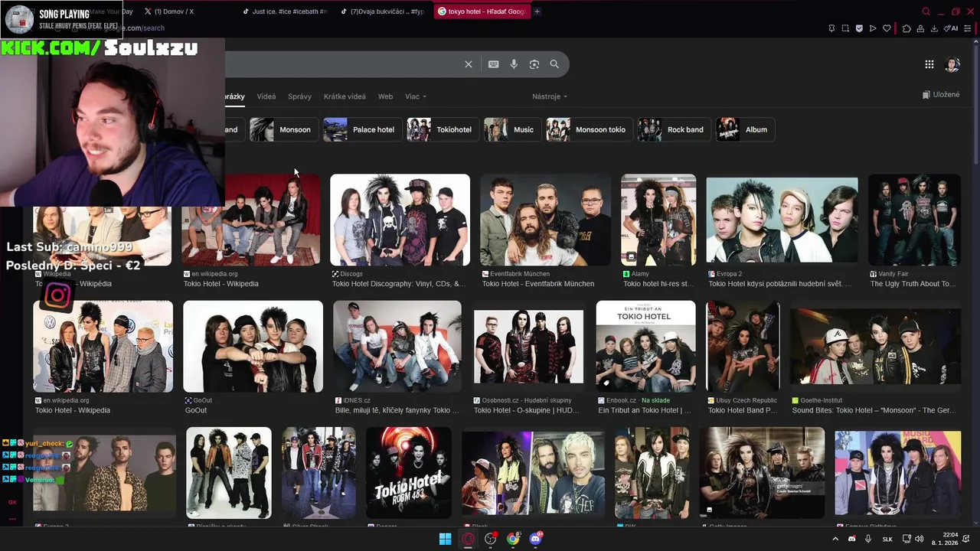This screenshot has width=980, height=551.
Task: Switch to the Správy search tab
Action: (299, 96)
